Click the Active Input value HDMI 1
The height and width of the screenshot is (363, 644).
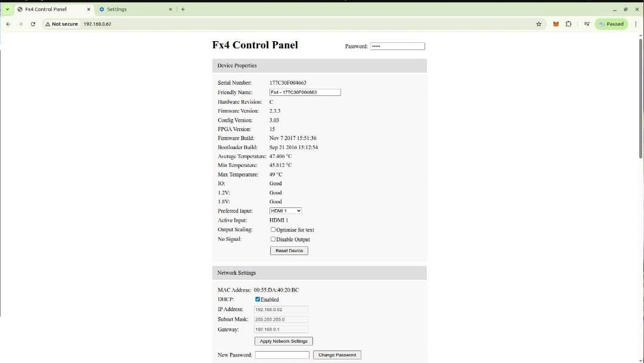pyautogui.click(x=278, y=220)
